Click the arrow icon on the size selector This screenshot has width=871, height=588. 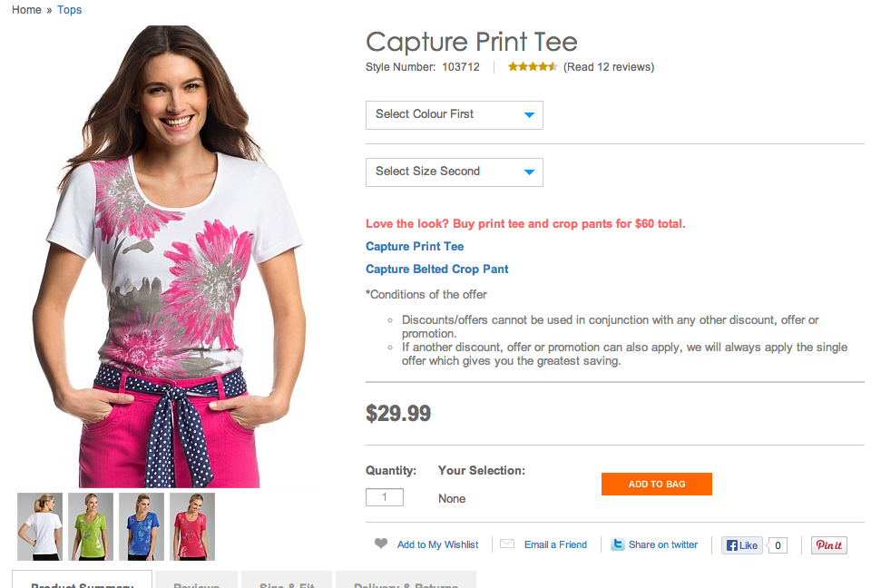tap(530, 171)
